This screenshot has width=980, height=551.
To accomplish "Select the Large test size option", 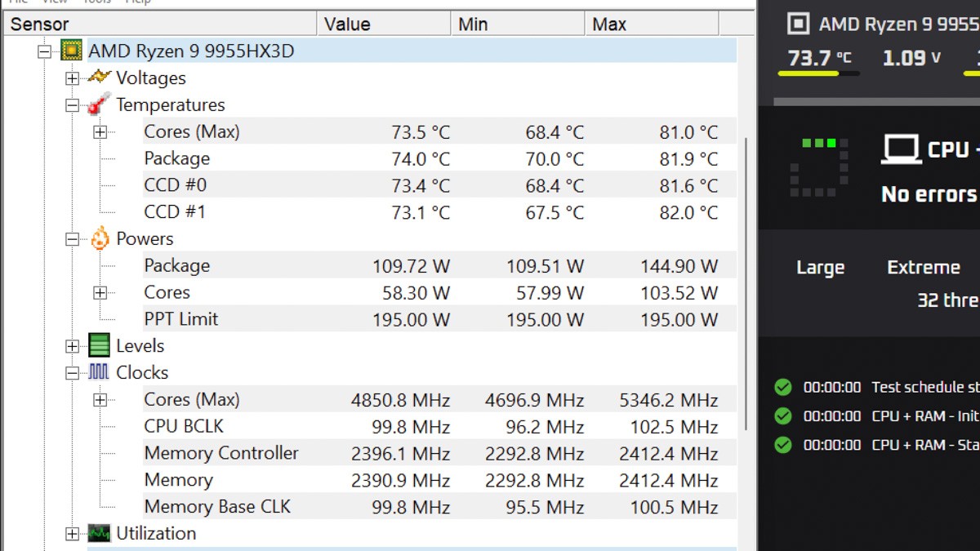I will pos(820,267).
